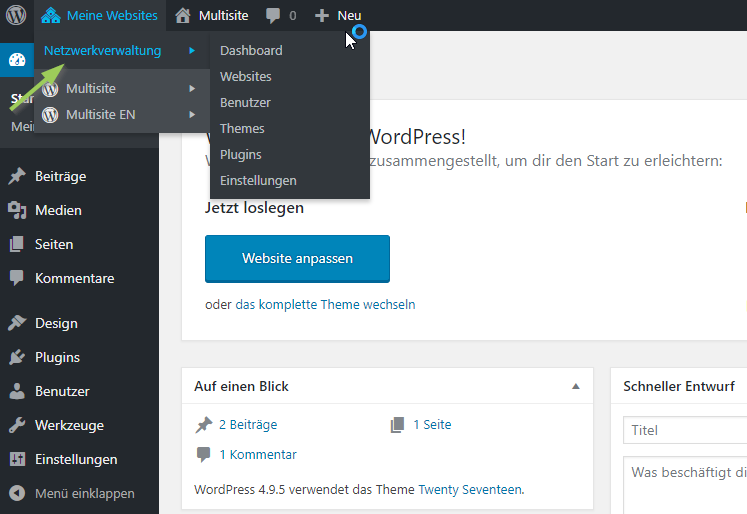Click the Dashboard gauge icon in sidebar

[17, 60]
